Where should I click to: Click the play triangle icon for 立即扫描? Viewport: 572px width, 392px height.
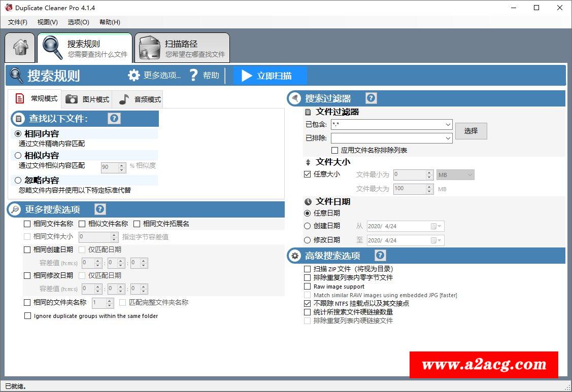247,76
